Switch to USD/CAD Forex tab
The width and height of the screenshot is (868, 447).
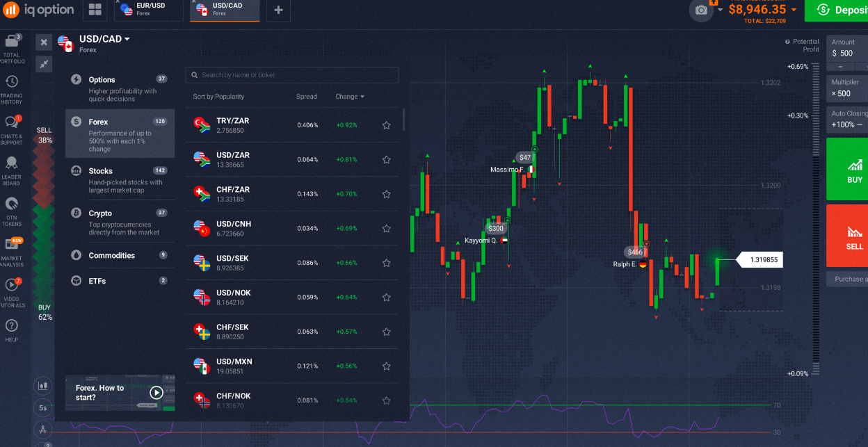point(224,10)
